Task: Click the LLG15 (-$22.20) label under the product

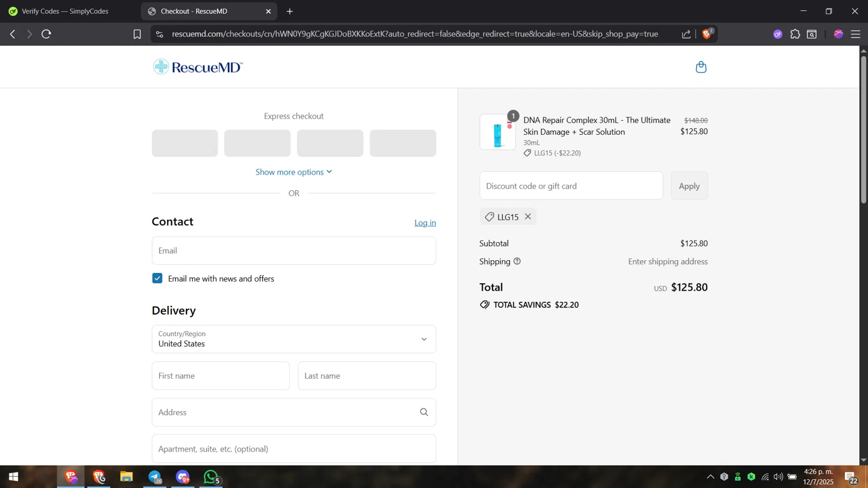Action: tap(557, 153)
